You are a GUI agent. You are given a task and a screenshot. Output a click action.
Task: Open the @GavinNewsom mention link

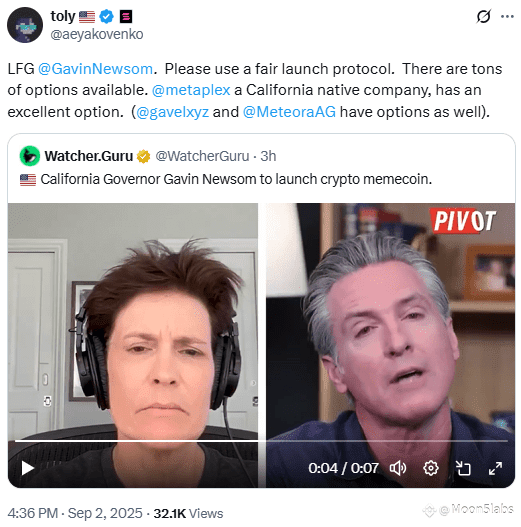click(x=95, y=69)
